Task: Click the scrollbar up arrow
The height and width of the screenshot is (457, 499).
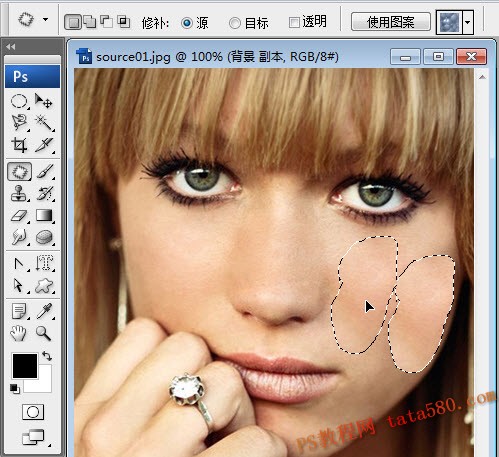Action: click(482, 77)
